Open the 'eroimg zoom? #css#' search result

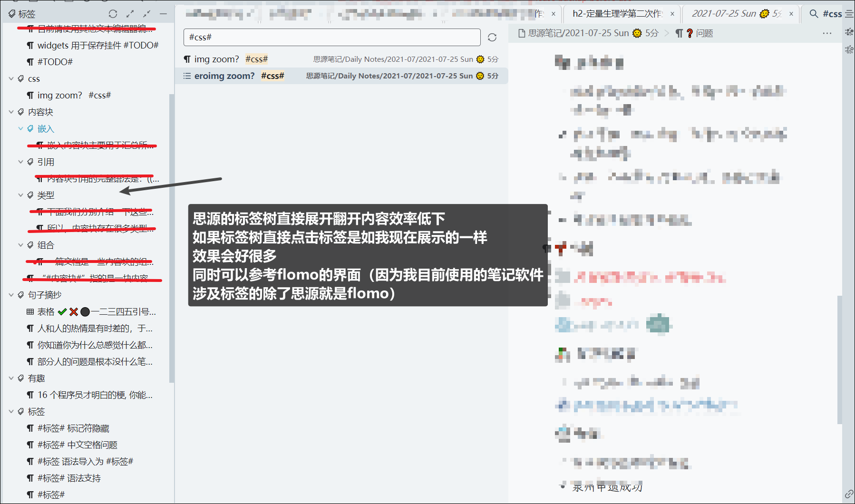click(341, 76)
